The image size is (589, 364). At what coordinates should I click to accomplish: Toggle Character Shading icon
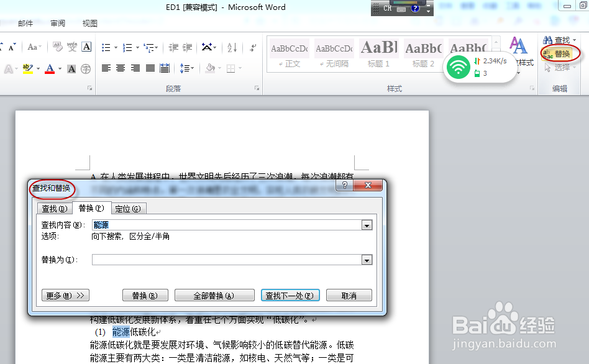click(x=71, y=69)
